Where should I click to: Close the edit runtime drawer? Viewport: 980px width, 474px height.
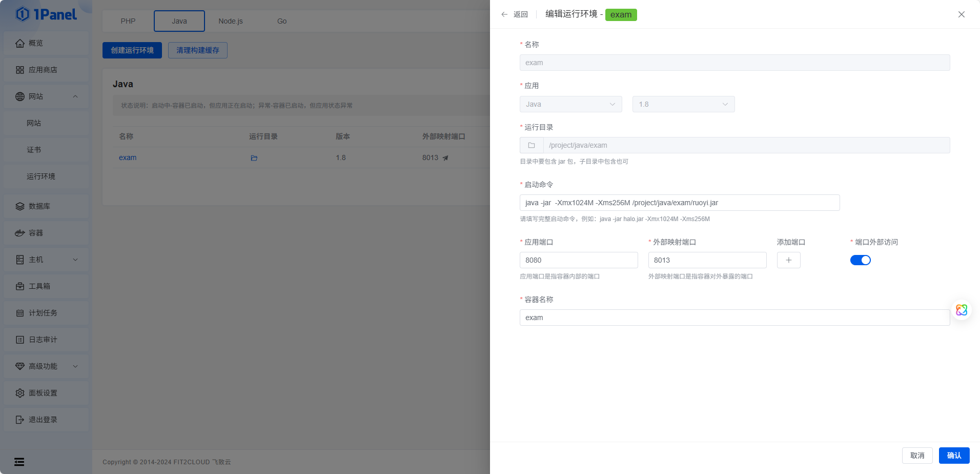click(961, 14)
